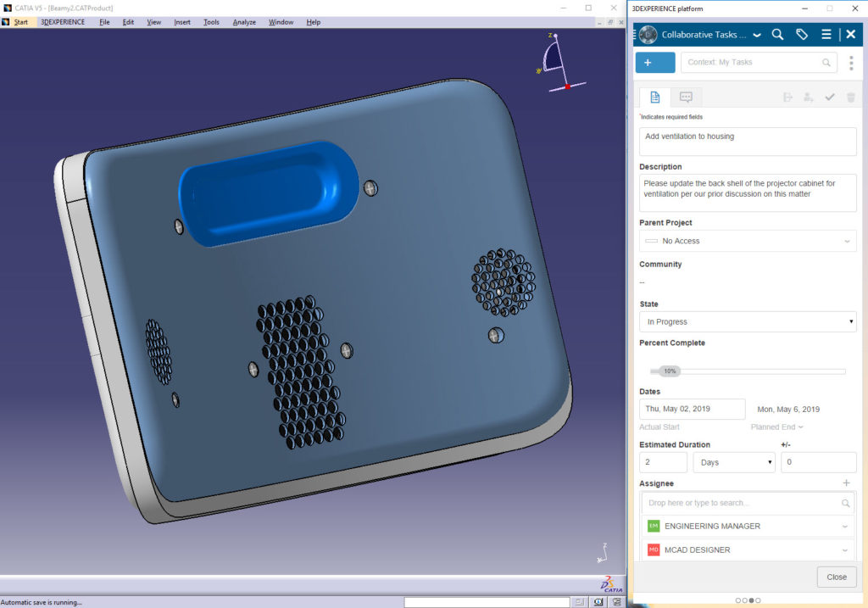868x608 pixels.
Task: Click the Close button in the task panel
Action: point(837,577)
